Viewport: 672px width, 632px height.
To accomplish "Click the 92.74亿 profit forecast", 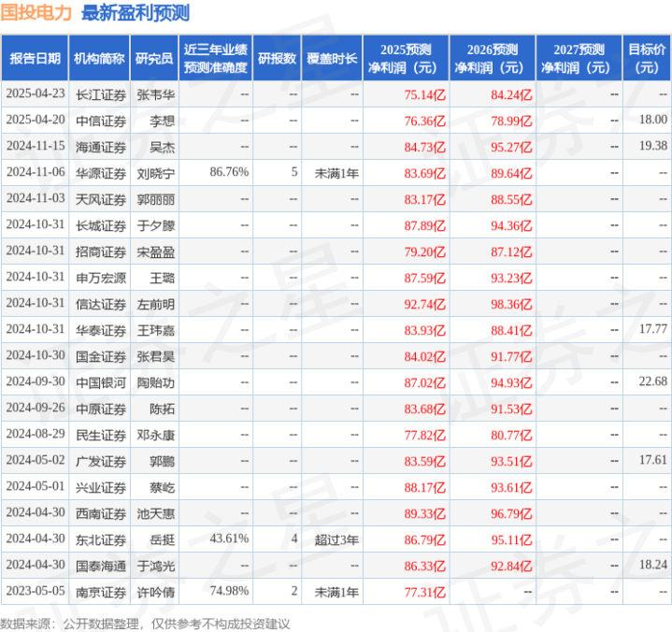I will [x=424, y=304].
